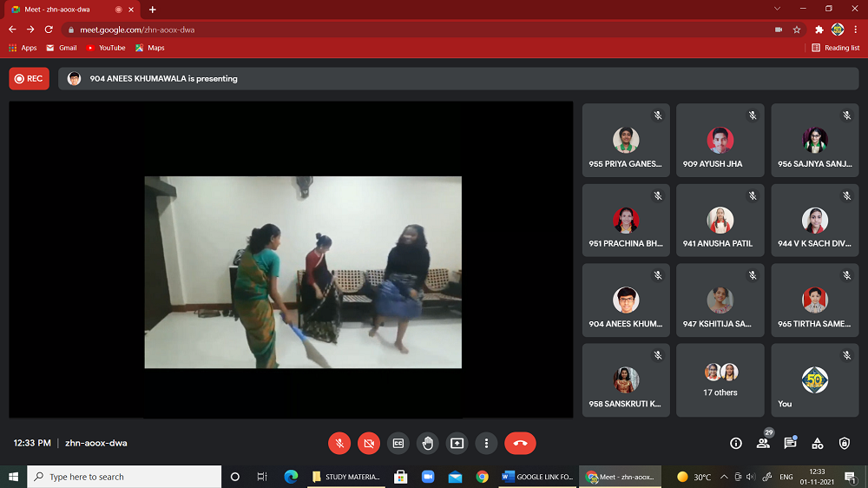Toggle the camera on/off button

tap(369, 443)
